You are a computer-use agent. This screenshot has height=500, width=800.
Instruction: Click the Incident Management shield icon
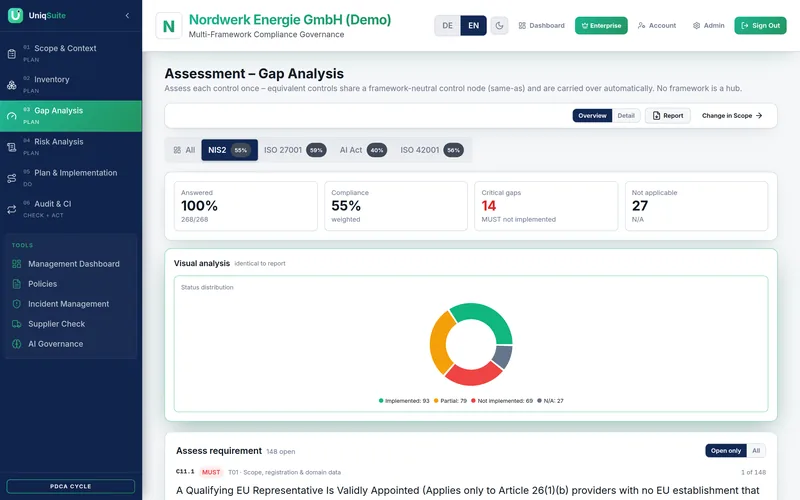tap(17, 304)
